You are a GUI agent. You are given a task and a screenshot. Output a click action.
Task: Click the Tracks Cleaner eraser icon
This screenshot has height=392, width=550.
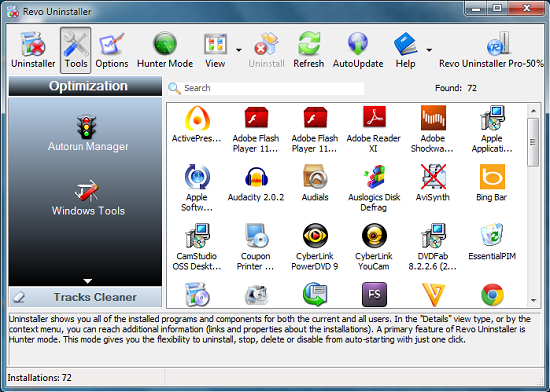[x=19, y=297]
